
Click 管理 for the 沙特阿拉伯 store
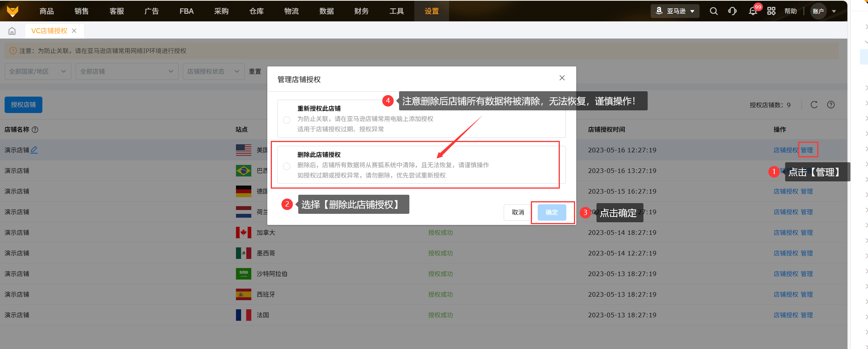click(807, 274)
